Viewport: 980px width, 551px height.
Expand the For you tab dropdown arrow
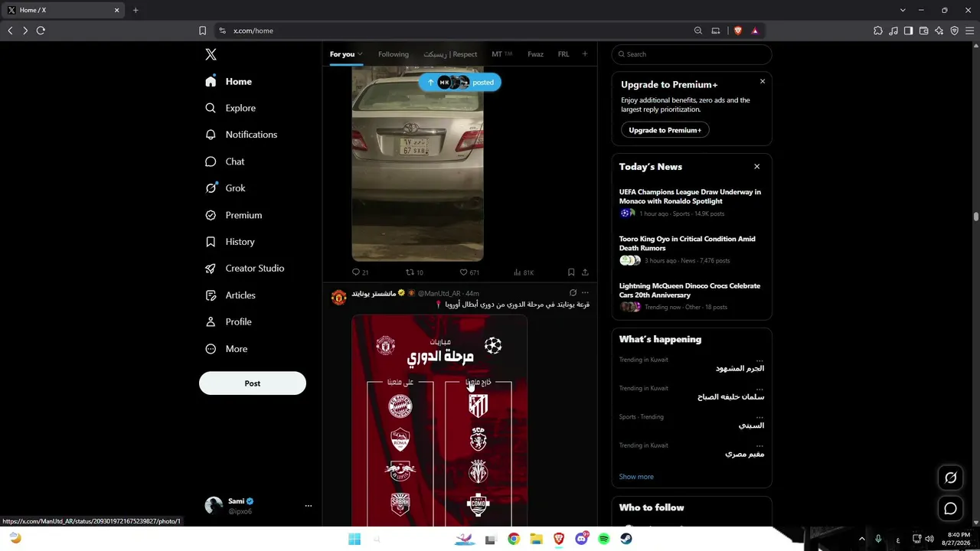360,54
